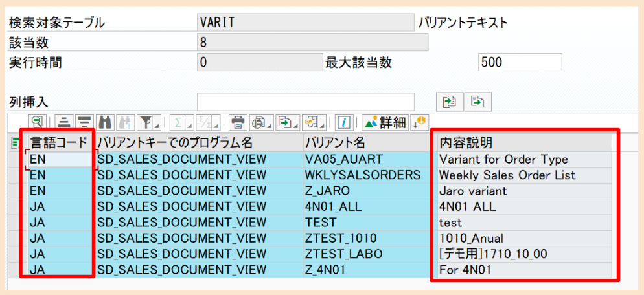Click the first icon button beside 列挿入

click(449, 102)
